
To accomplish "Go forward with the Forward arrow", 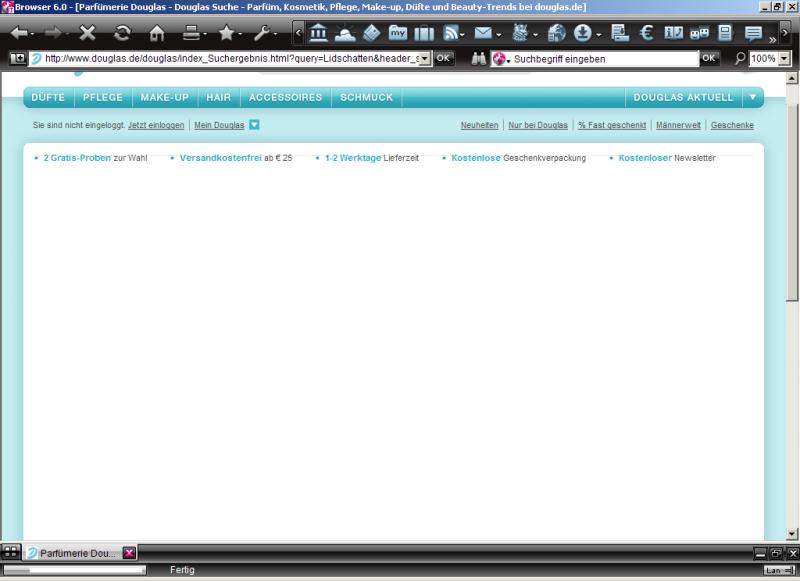I will coord(53,34).
